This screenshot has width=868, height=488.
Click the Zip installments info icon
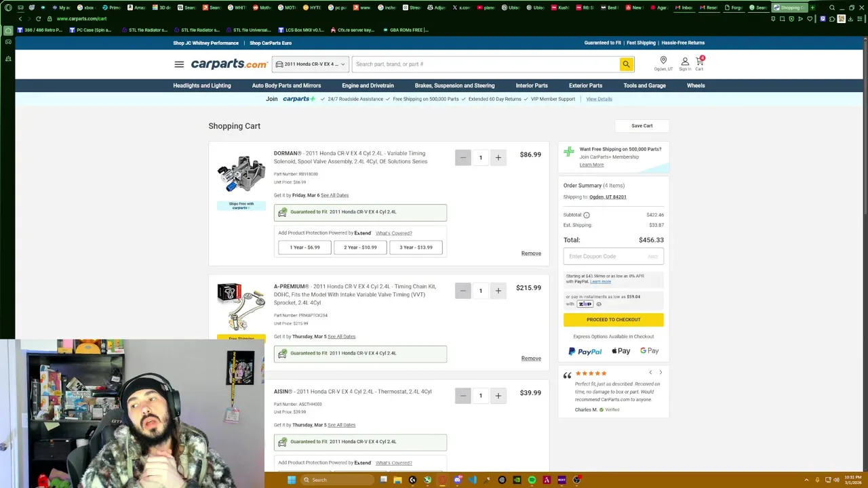coord(599,304)
